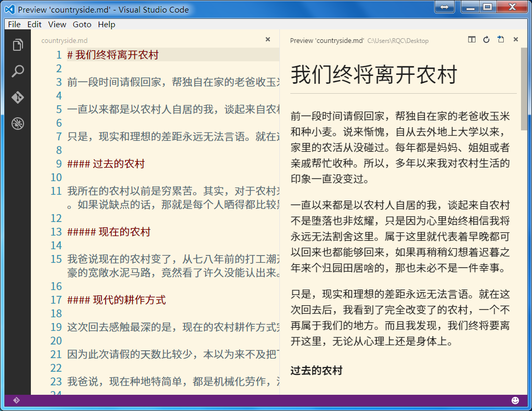532x411 pixels.
Task: Open the File menu
Action: pyautogui.click(x=14, y=25)
